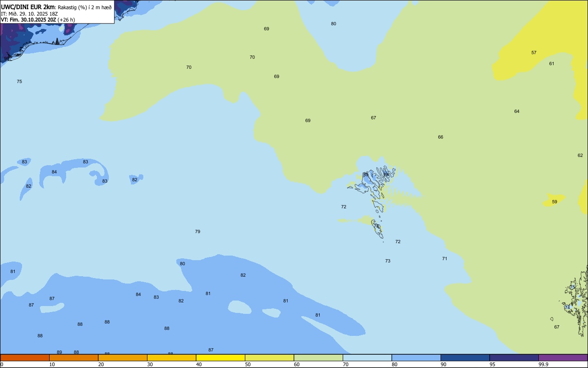
Task: Click the '95' legend tick label
Action: pos(493,364)
